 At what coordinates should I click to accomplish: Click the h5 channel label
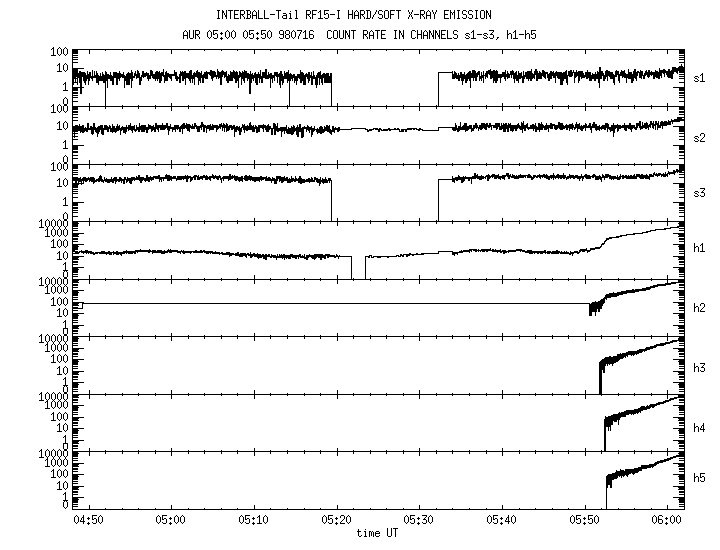(x=699, y=476)
